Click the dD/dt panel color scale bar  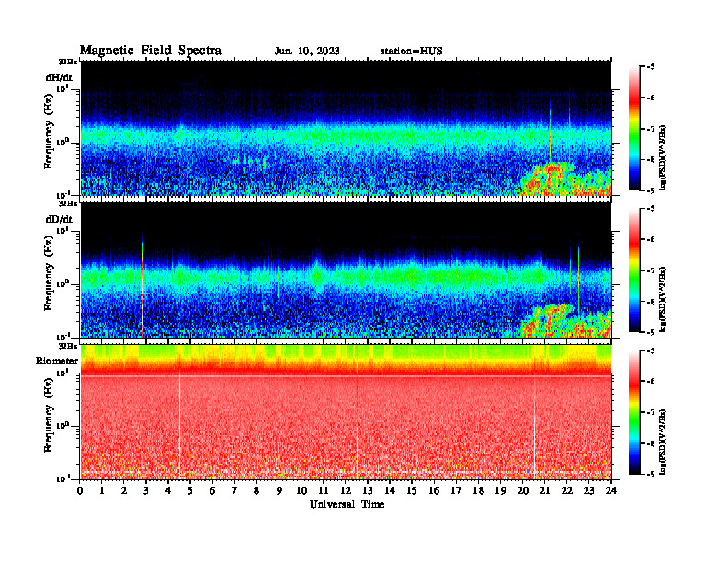[x=633, y=270]
